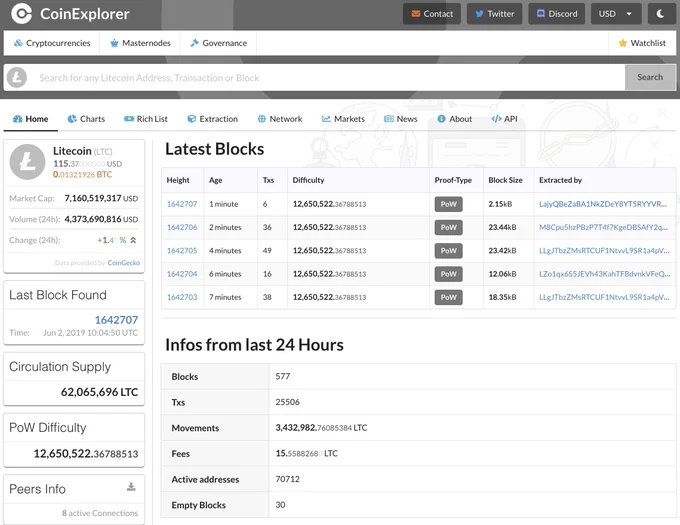The width and height of the screenshot is (680, 525).
Task: Open extractor address LZo1qx6S5JEVh43KahTFBdvnkVFeQ
Action: tap(605, 274)
